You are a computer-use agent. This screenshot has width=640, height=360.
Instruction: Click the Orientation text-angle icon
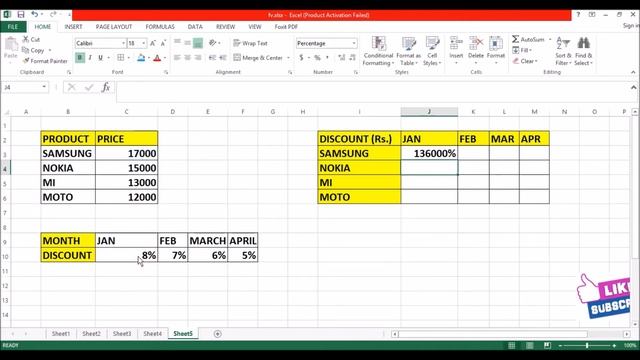pyautogui.click(x=213, y=42)
